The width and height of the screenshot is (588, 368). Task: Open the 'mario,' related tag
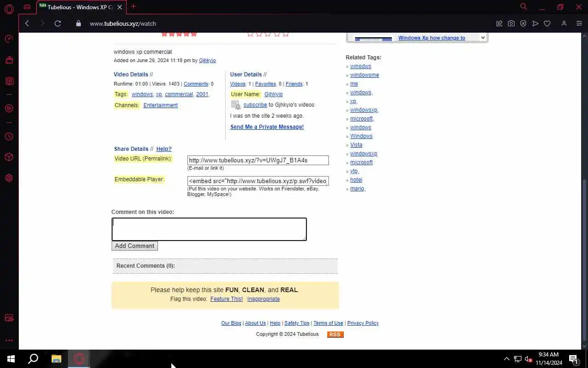tap(358, 189)
